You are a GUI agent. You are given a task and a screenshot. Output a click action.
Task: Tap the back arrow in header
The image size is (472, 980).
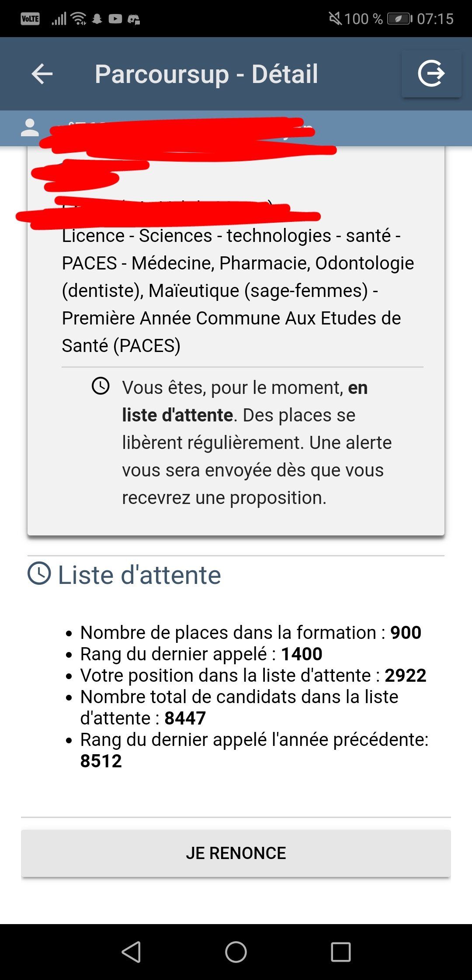coord(42,74)
